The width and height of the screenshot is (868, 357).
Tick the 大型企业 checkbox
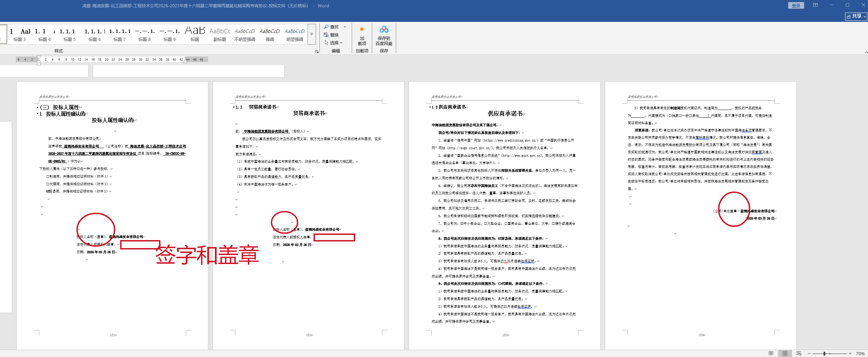pyautogui.click(x=486, y=224)
